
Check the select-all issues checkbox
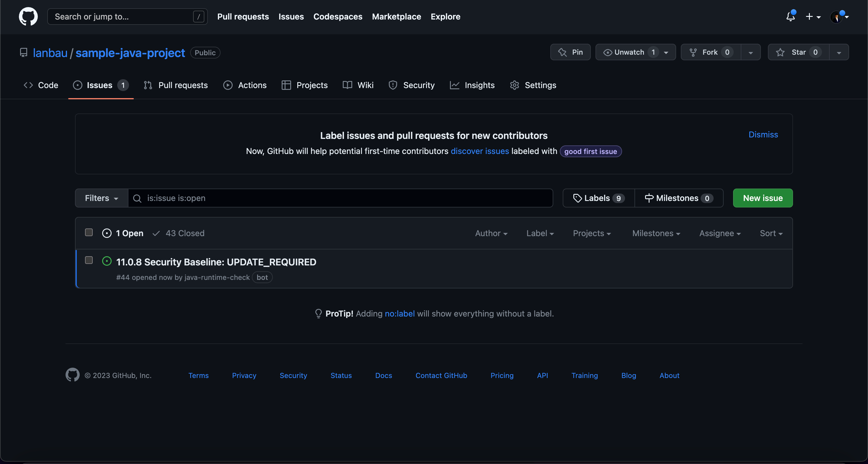point(89,232)
